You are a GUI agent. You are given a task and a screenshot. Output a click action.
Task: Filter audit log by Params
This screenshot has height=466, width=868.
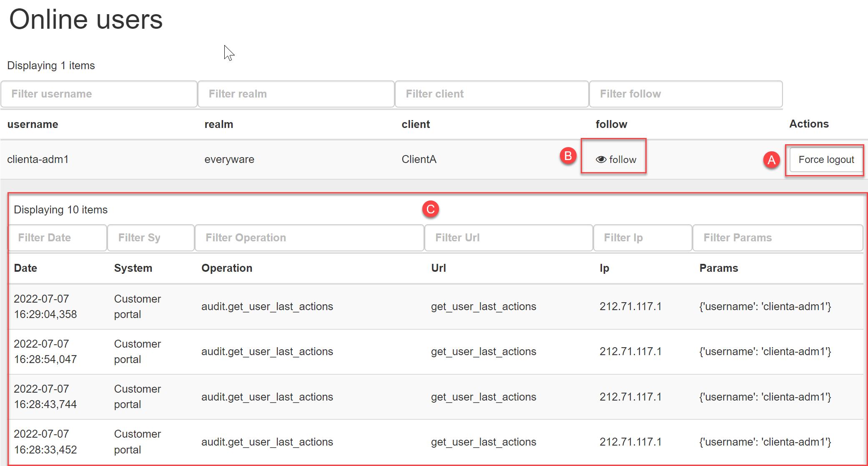pos(775,237)
